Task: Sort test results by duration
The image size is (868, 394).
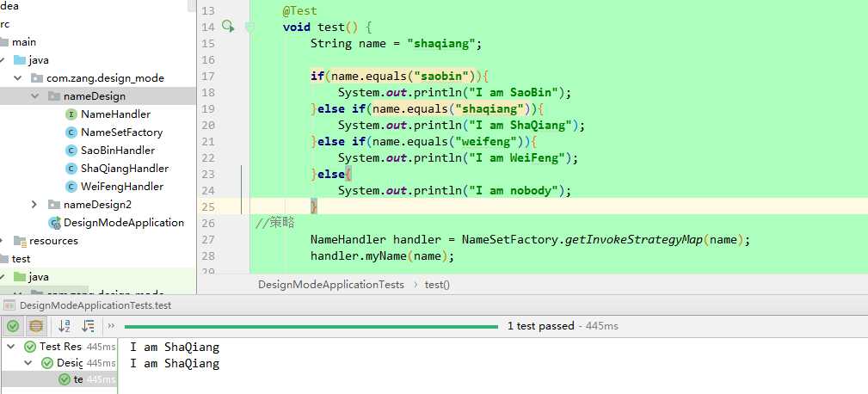Action: (x=88, y=326)
